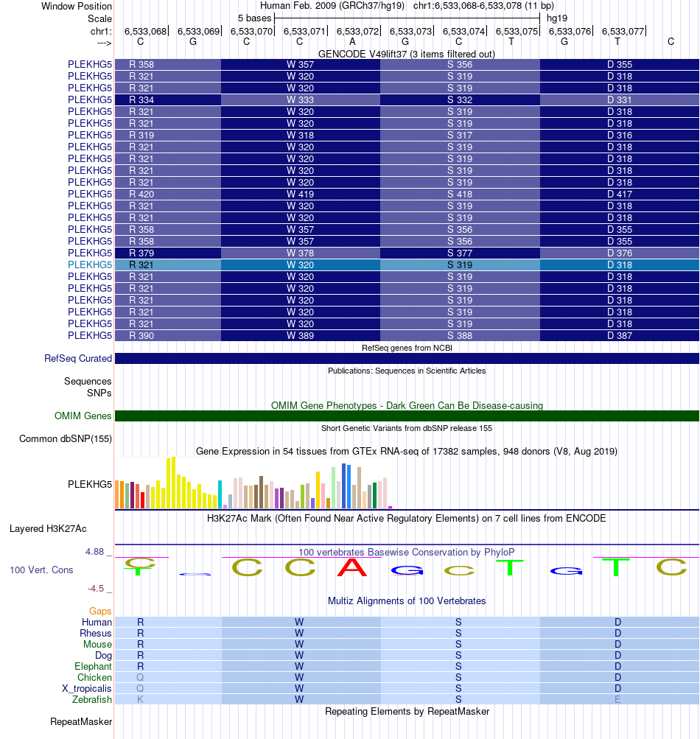Click the red 'A' conservation logo letter
The image size is (700, 739).
click(352, 567)
